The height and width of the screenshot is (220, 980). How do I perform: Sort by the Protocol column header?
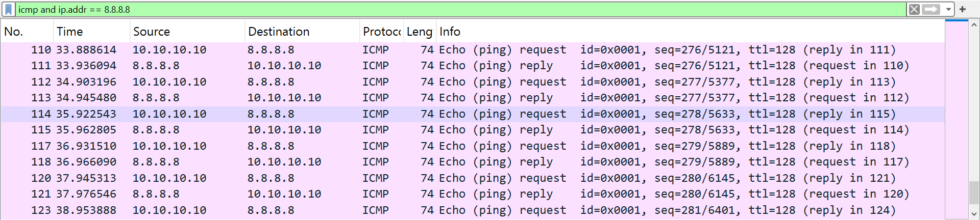(381, 32)
